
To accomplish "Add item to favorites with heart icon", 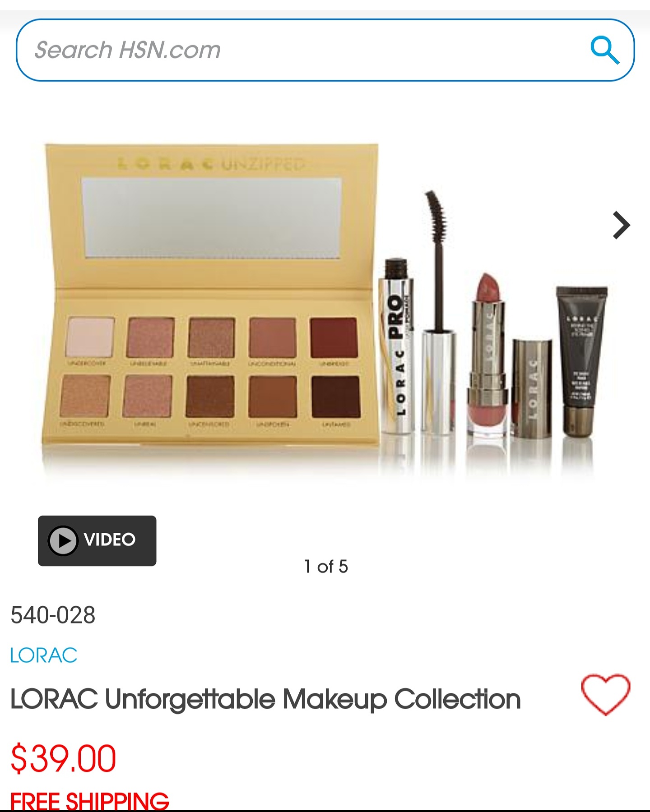I will [x=605, y=695].
